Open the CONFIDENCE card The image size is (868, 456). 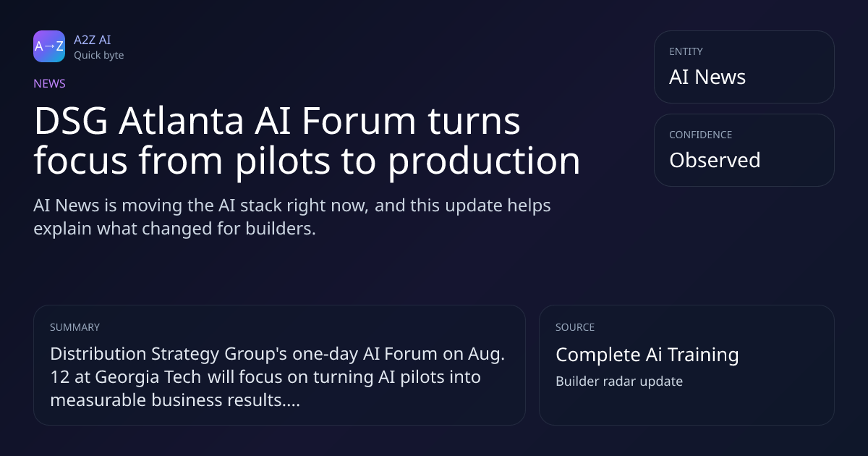tap(744, 150)
